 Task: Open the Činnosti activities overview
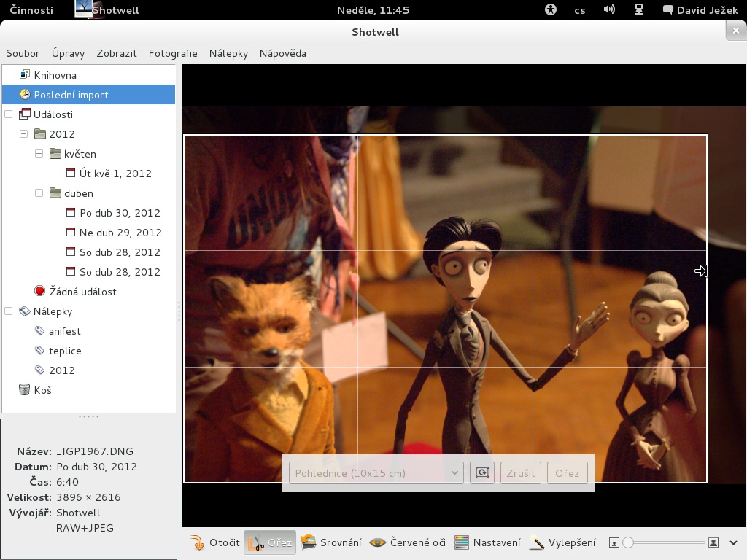(31, 10)
